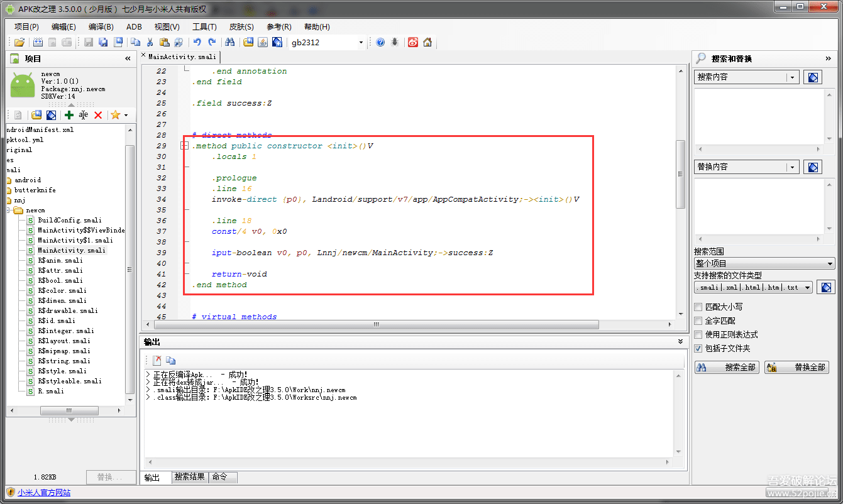Select MainActivity.smali in the project tree
The image size is (843, 504).
point(71,250)
